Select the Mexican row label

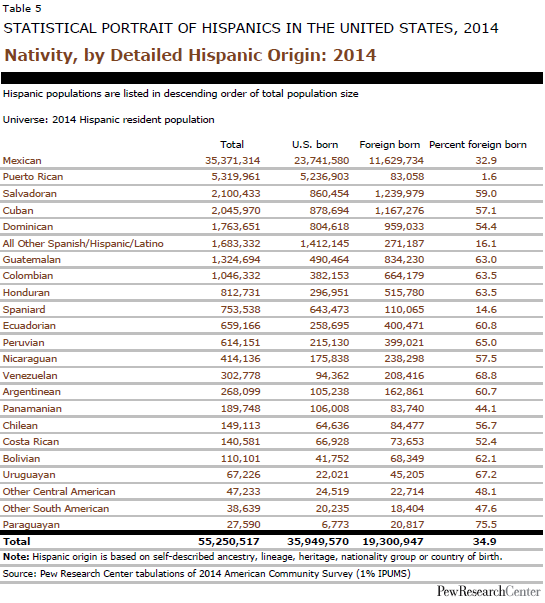point(22,160)
